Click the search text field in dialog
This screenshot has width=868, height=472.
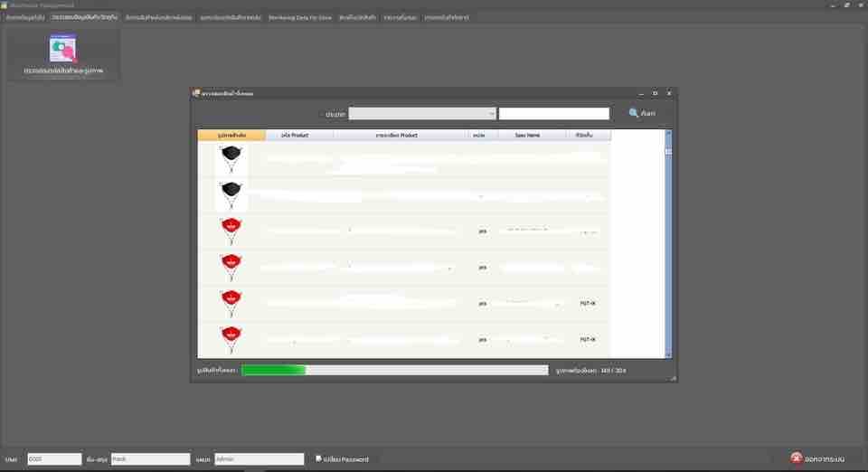pos(553,113)
